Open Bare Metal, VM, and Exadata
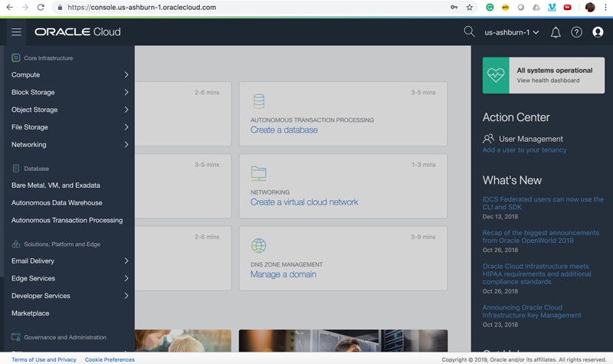The width and height of the screenshot is (613, 364). (x=56, y=185)
